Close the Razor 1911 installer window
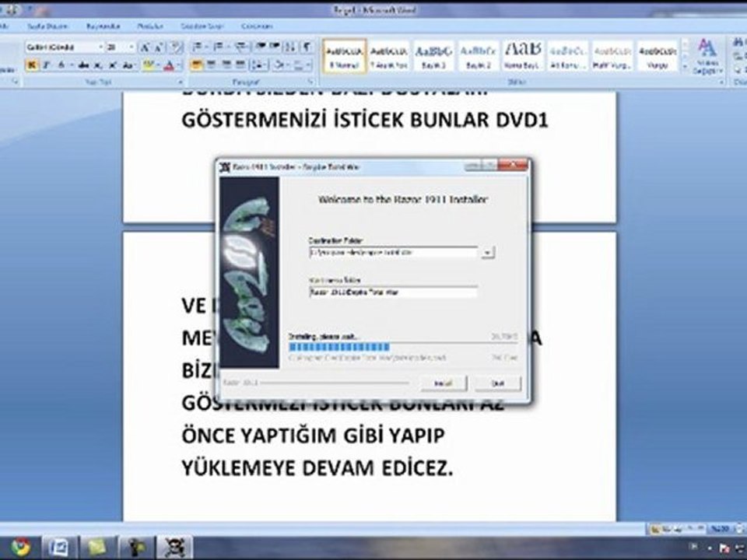747x560 pixels. point(513,165)
